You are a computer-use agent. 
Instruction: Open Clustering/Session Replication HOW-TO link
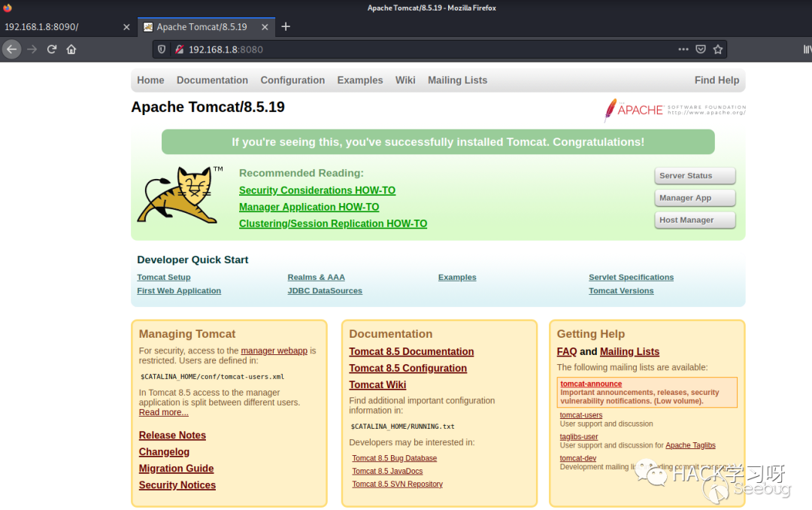333,223
